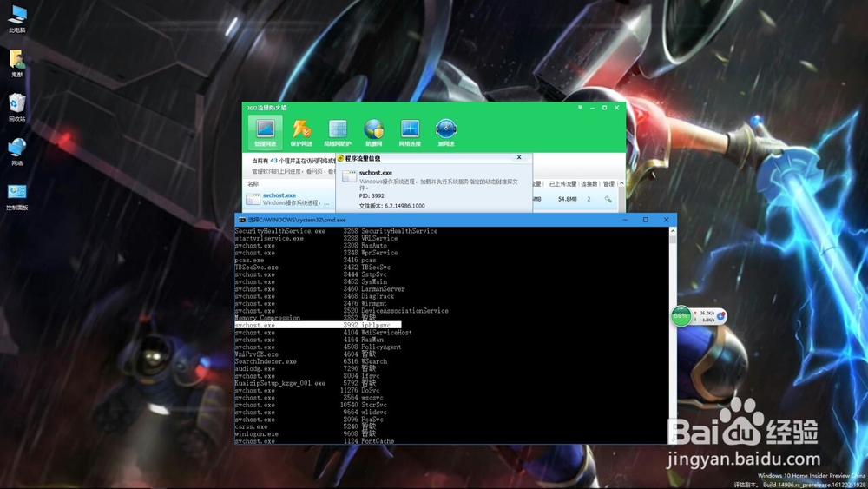
Task: Select the highlighted iphlpsvc row in cmd
Action: (318, 325)
